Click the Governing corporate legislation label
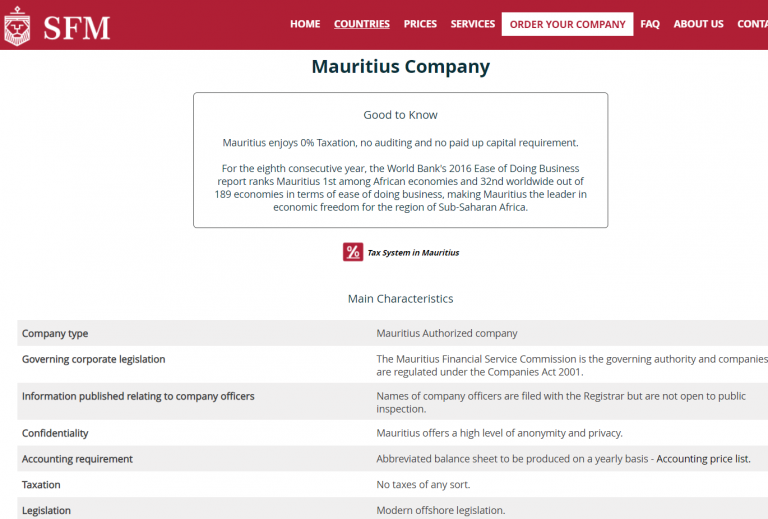 (x=93, y=359)
